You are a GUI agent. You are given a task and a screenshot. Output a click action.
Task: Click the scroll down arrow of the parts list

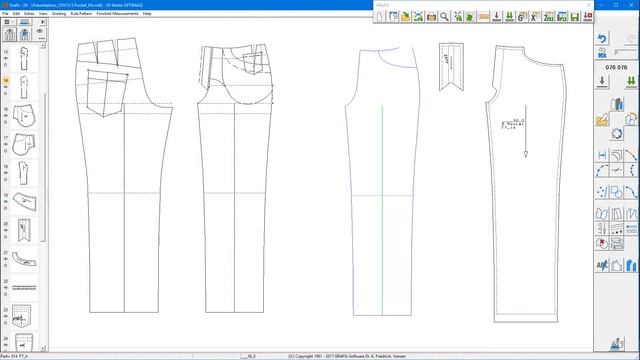coord(43,348)
